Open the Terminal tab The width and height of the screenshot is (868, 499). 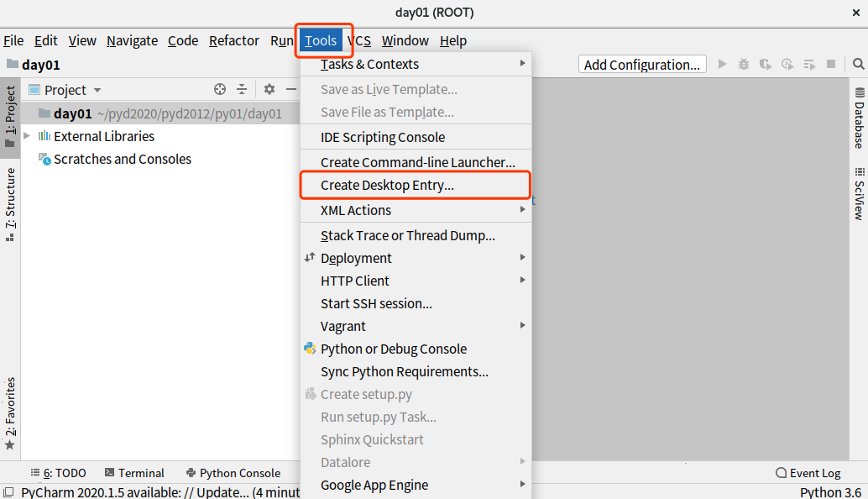coord(134,473)
